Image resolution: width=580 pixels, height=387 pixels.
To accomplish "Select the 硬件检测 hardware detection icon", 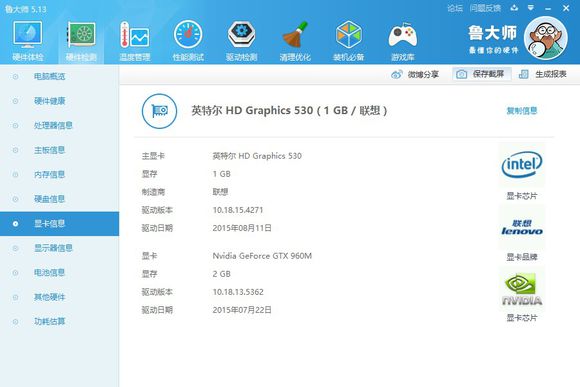I will (81, 41).
